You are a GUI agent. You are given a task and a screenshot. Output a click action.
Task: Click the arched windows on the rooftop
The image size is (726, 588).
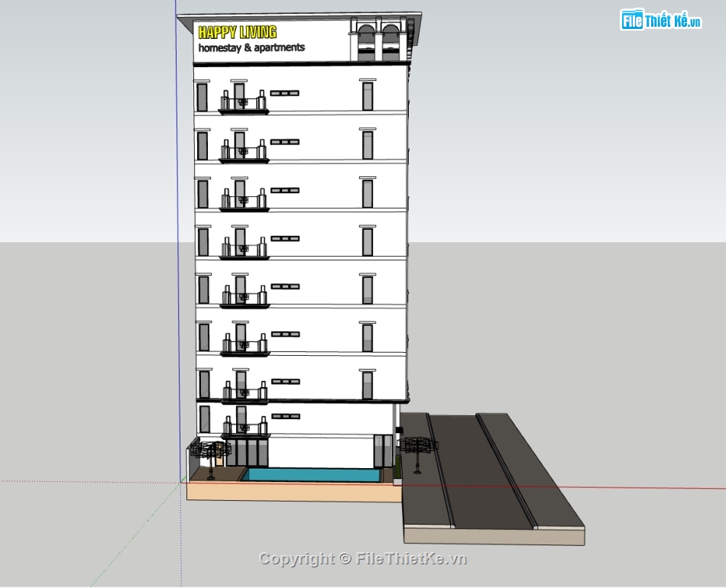click(378, 43)
